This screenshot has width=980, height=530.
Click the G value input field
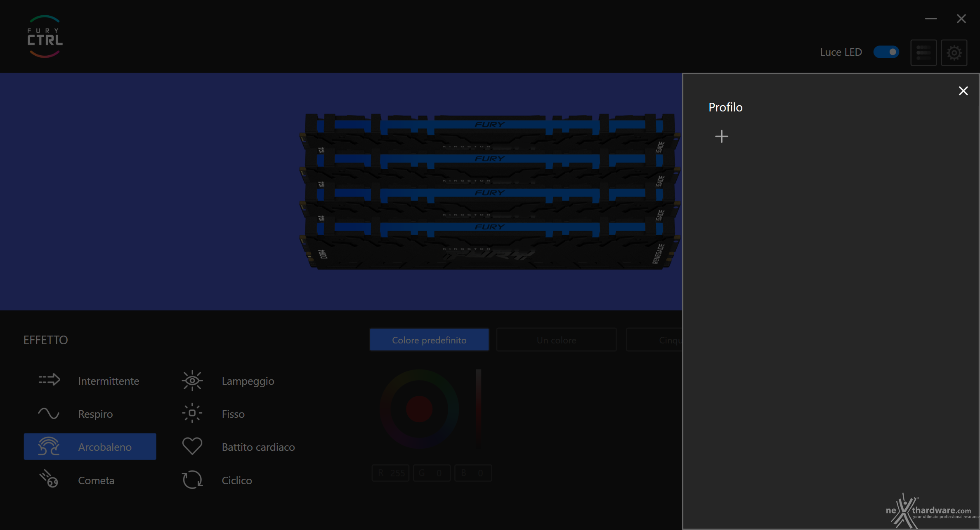coord(432,473)
